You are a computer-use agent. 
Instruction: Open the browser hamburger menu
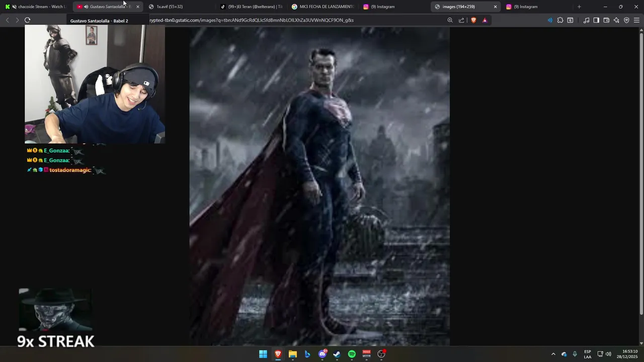click(x=636, y=20)
